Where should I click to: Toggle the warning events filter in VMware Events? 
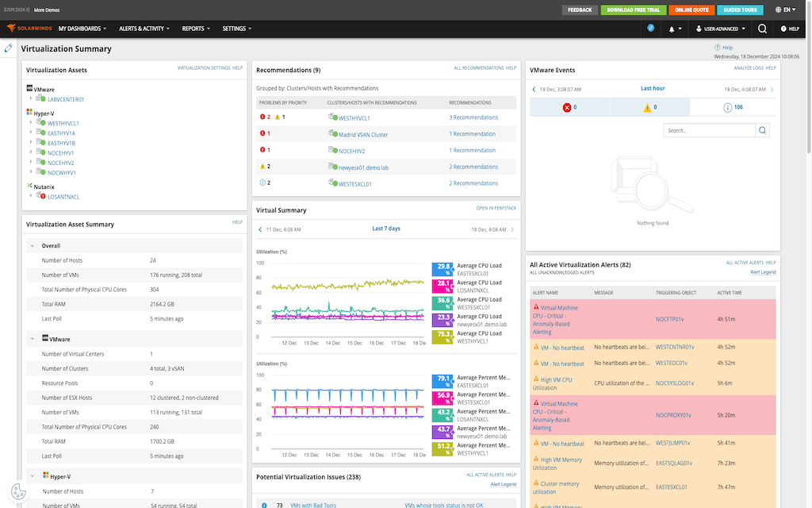(x=651, y=109)
